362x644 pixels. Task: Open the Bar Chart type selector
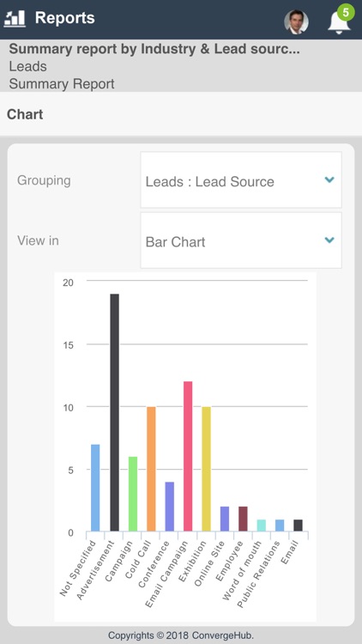(241, 240)
